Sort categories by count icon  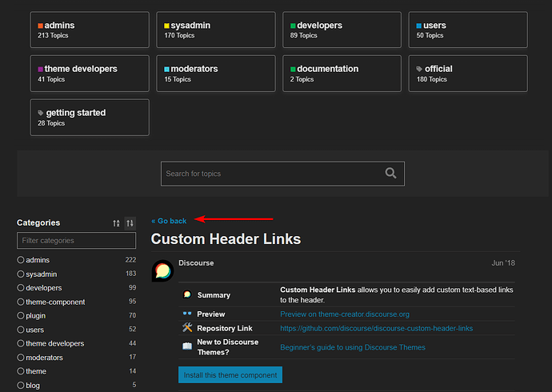click(x=130, y=223)
